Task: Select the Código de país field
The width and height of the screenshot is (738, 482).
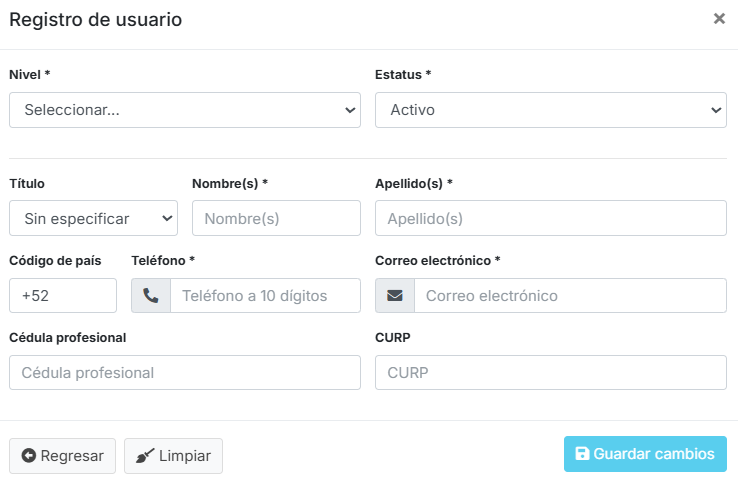Action: pos(63,296)
